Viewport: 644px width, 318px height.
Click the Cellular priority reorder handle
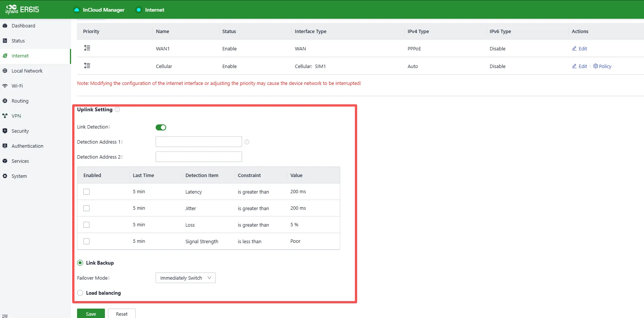coord(87,66)
